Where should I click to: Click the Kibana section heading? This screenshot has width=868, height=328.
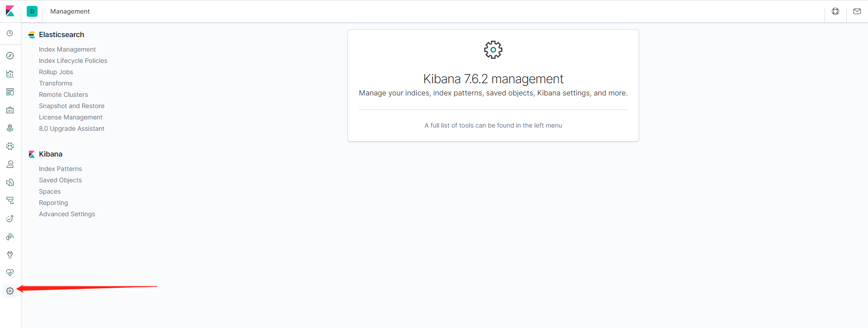click(51, 154)
